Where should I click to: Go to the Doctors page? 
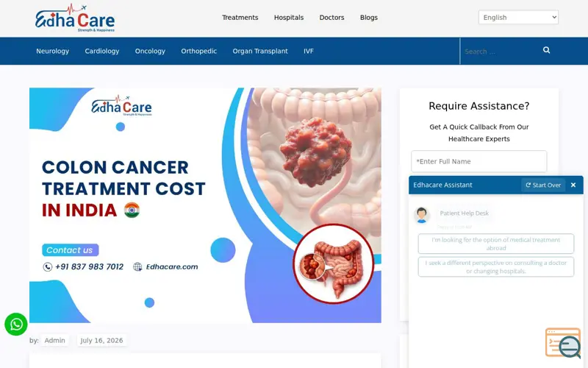tap(331, 18)
